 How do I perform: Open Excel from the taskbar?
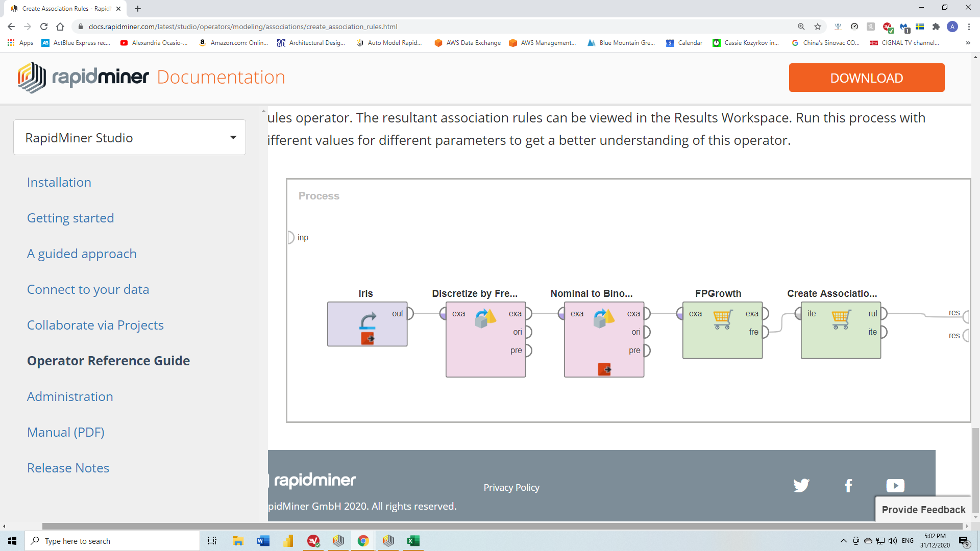pos(413,541)
